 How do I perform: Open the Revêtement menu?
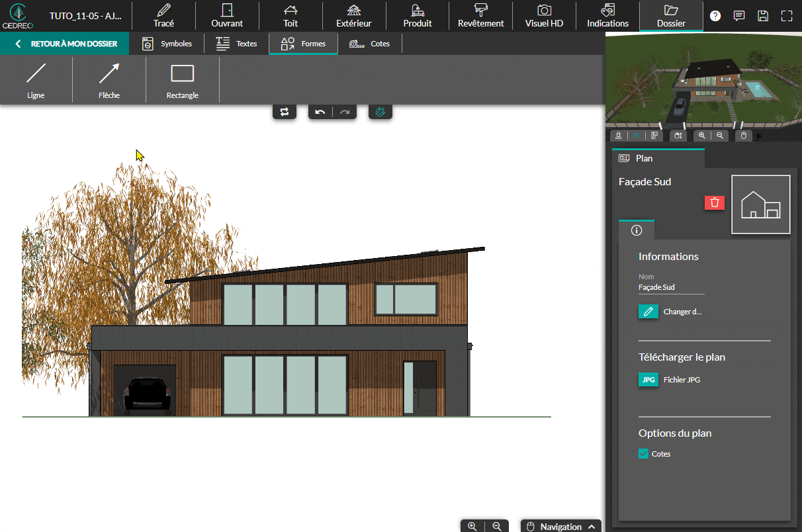tap(480, 16)
